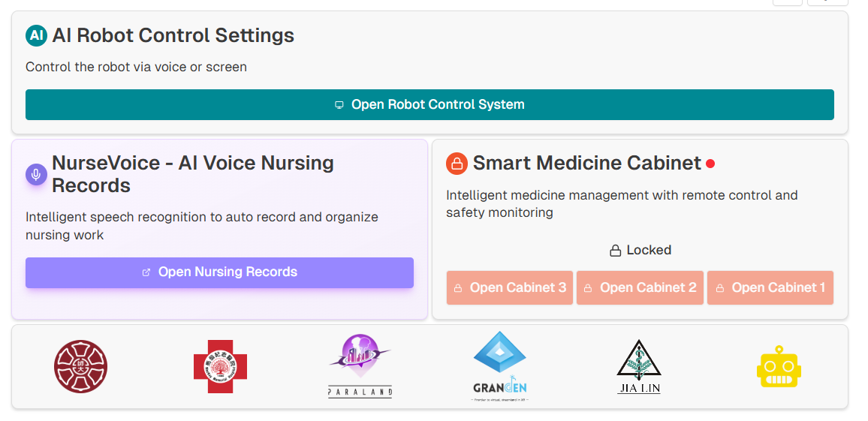Open Cabinet 1
This screenshot has width=868, height=421.
coord(770,287)
